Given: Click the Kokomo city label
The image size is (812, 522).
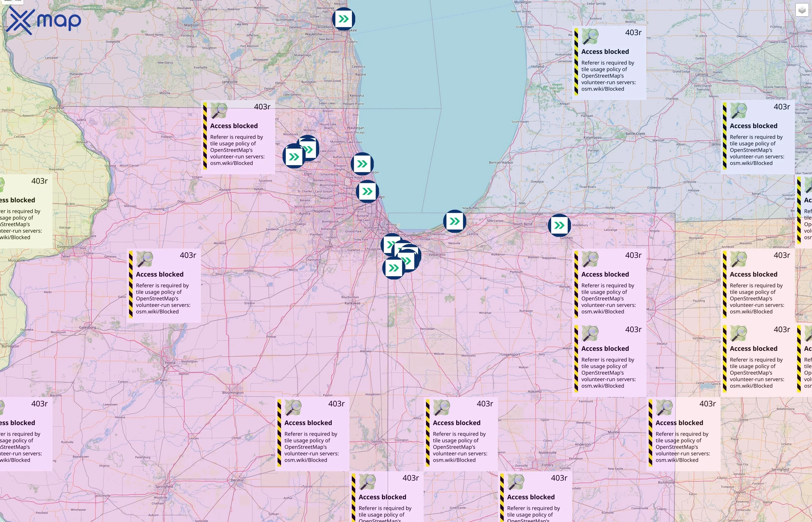Looking at the screenshot, I should 535,391.
